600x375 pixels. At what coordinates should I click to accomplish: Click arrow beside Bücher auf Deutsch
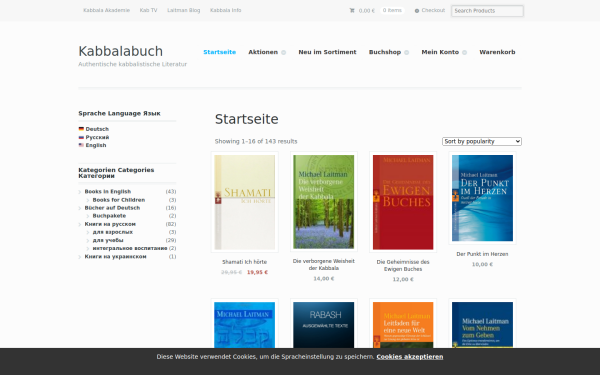(80, 208)
